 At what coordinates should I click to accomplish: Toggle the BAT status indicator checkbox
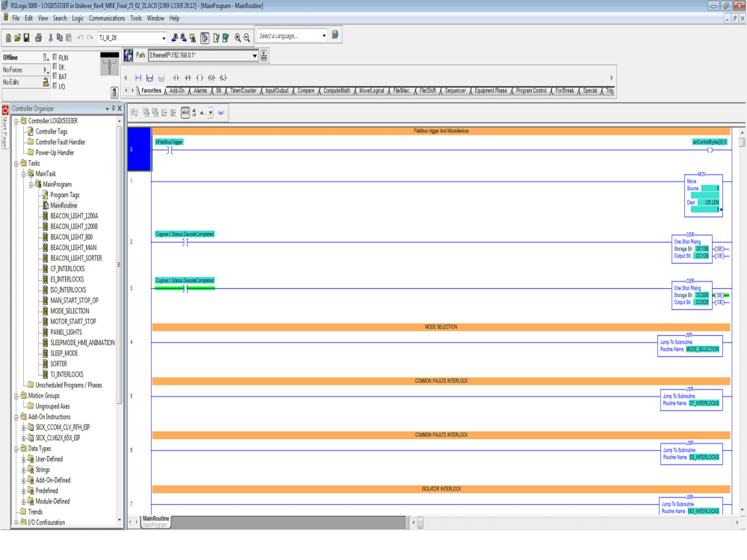tap(54, 76)
